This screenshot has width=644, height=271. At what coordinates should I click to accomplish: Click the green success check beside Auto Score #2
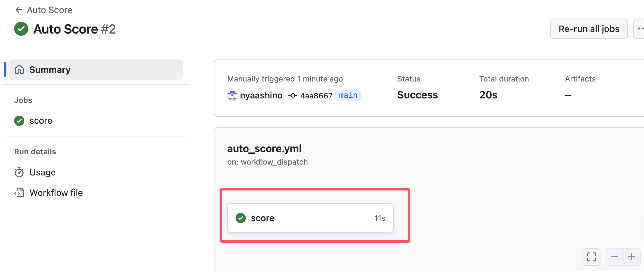point(21,29)
